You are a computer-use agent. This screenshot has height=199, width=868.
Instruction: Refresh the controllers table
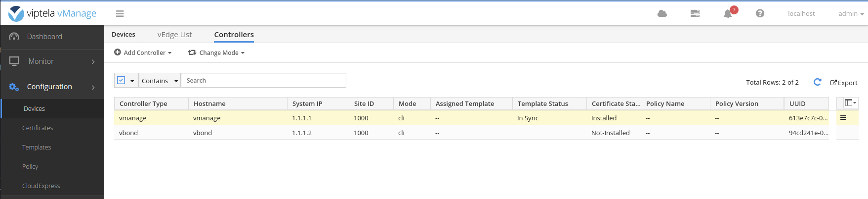[817, 82]
